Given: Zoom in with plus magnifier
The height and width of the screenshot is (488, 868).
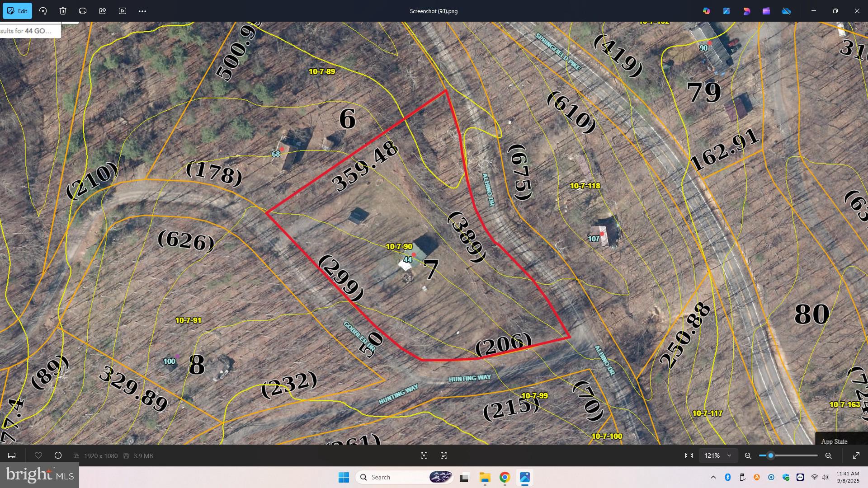Looking at the screenshot, I should tap(829, 455).
